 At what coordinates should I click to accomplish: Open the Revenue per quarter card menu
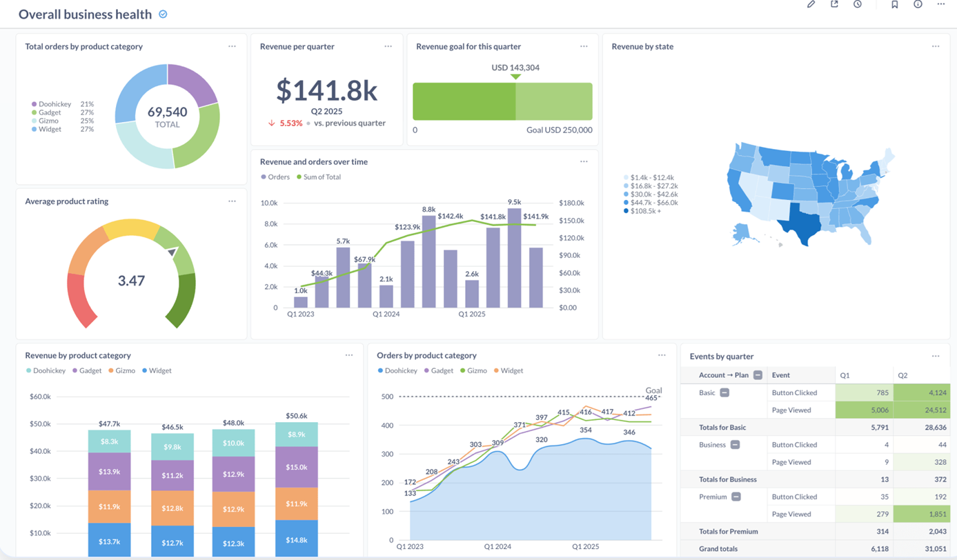(x=388, y=46)
